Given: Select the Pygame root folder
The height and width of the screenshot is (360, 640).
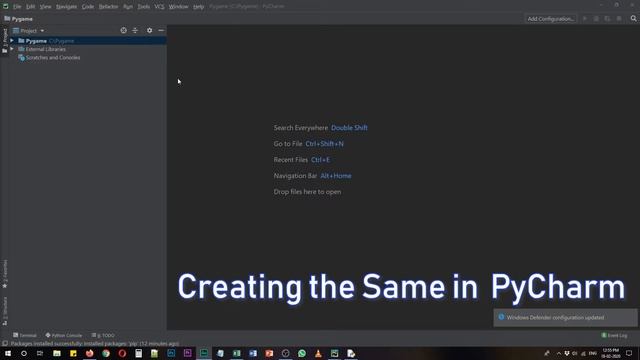Looking at the screenshot, I should click(x=36, y=41).
